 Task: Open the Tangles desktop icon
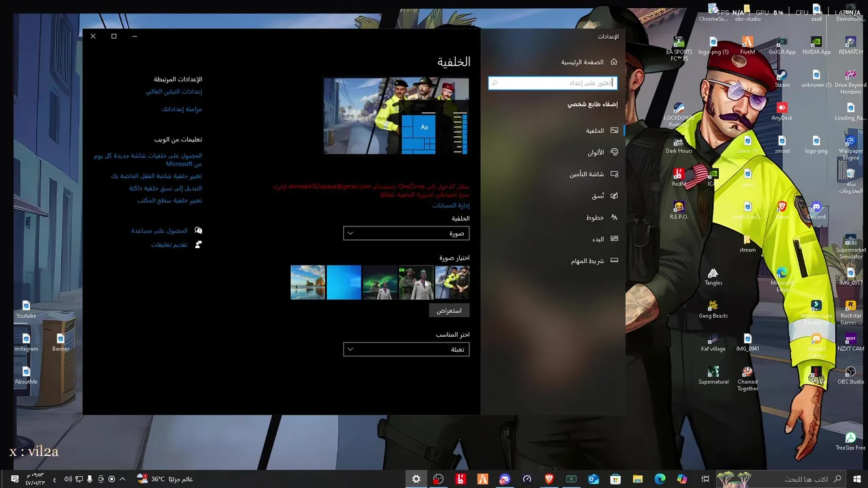tap(713, 277)
